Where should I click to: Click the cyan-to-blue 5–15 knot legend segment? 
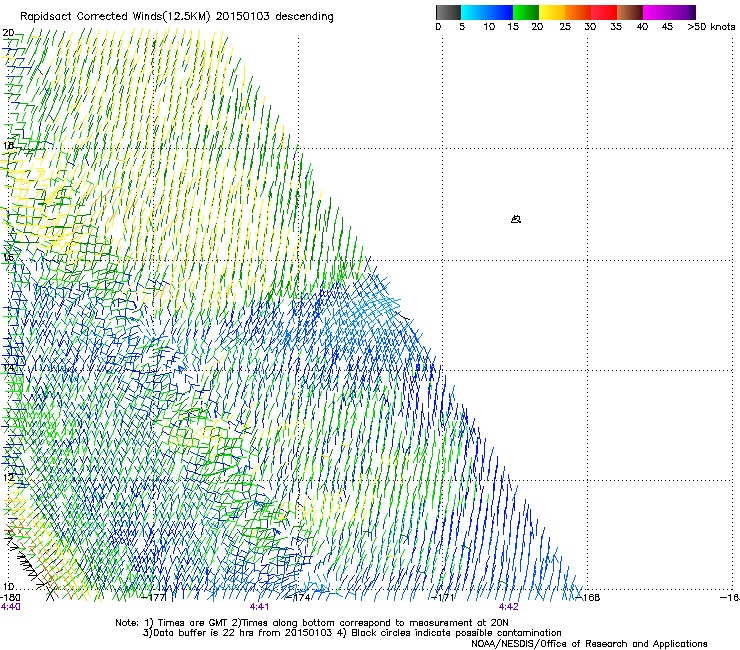[x=487, y=12]
